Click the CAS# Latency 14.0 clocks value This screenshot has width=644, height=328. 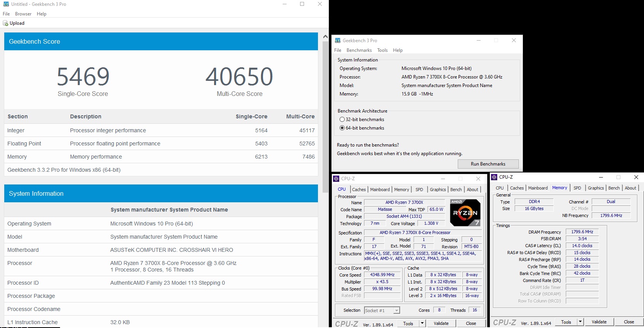pyautogui.click(x=582, y=246)
